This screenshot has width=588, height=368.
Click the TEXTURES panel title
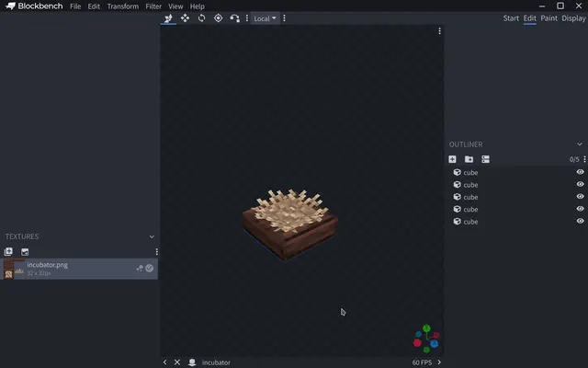click(x=22, y=236)
